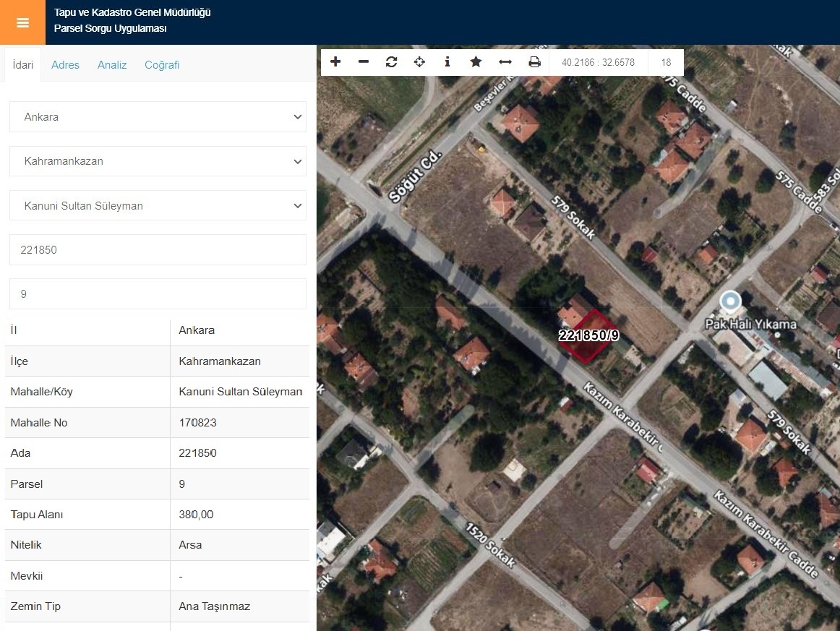
Task: Print the current map
Action: (x=534, y=62)
